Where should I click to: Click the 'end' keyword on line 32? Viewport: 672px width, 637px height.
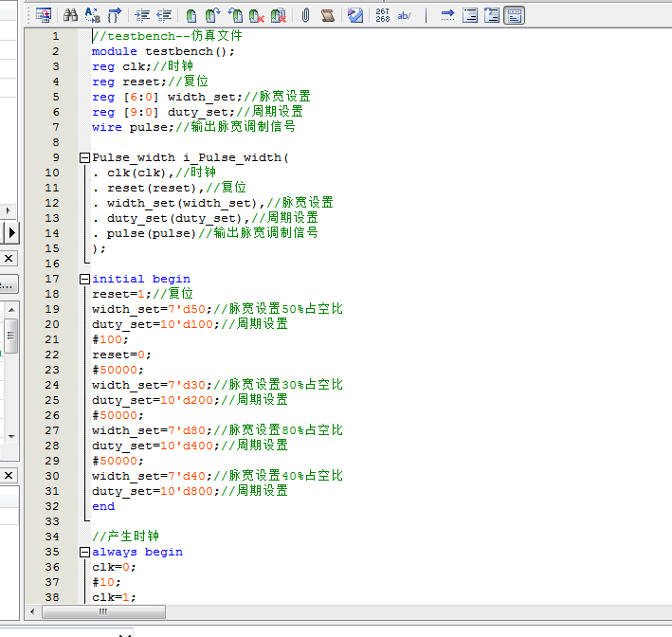103,507
